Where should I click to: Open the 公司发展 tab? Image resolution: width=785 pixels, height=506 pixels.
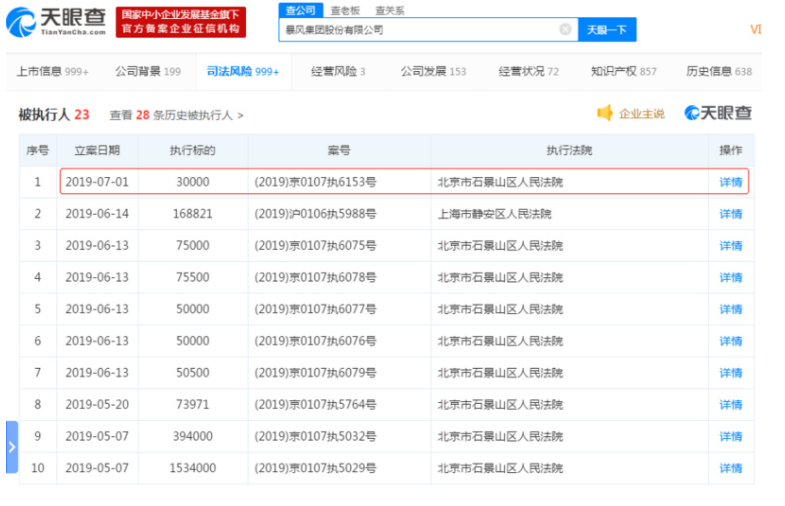(x=433, y=72)
